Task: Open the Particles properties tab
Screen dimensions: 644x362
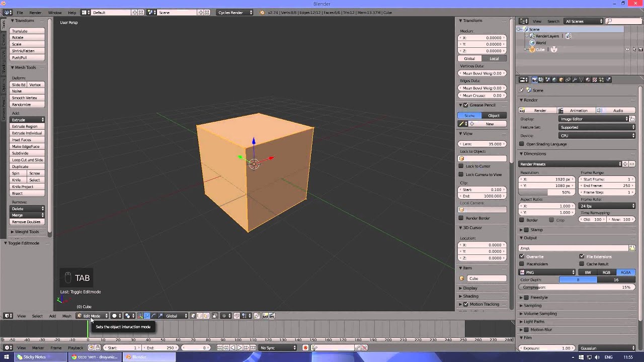Action: (x=601, y=79)
